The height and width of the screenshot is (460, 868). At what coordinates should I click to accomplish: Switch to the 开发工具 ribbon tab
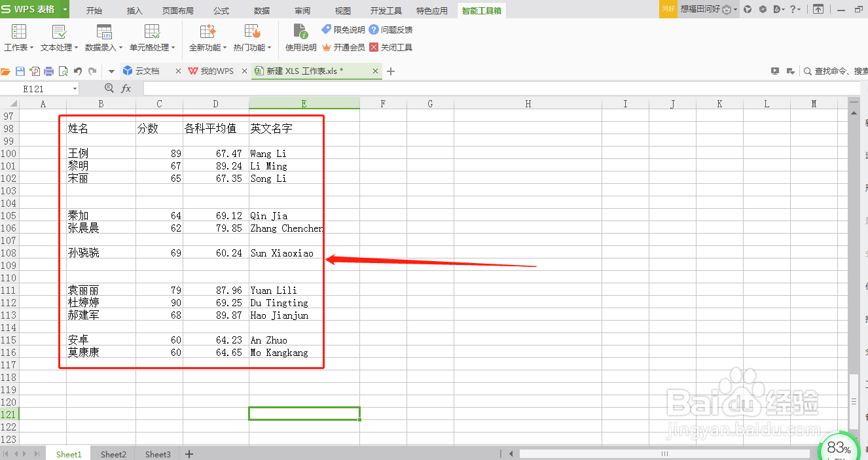(x=386, y=10)
